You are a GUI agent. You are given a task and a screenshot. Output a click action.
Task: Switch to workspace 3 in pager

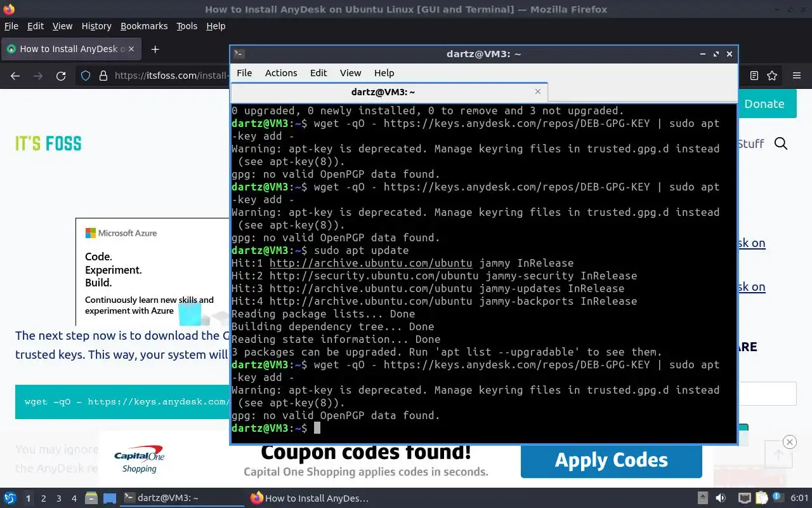59,498
